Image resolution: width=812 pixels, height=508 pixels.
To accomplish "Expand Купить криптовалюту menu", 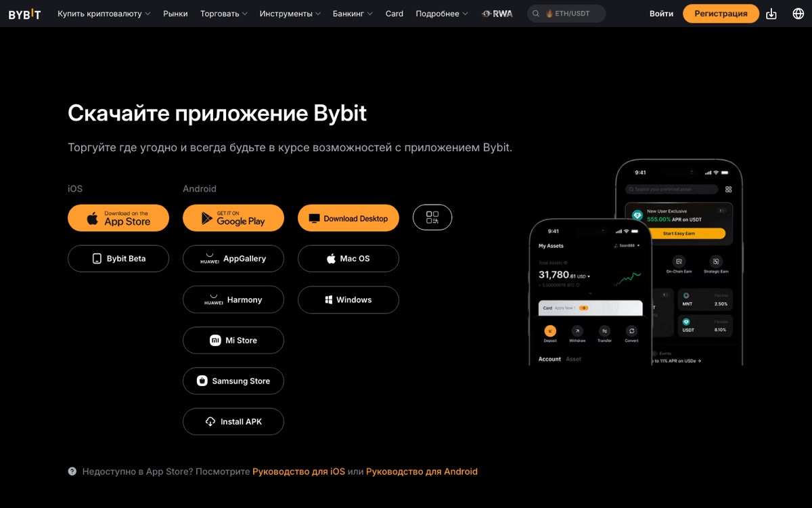I will [104, 14].
